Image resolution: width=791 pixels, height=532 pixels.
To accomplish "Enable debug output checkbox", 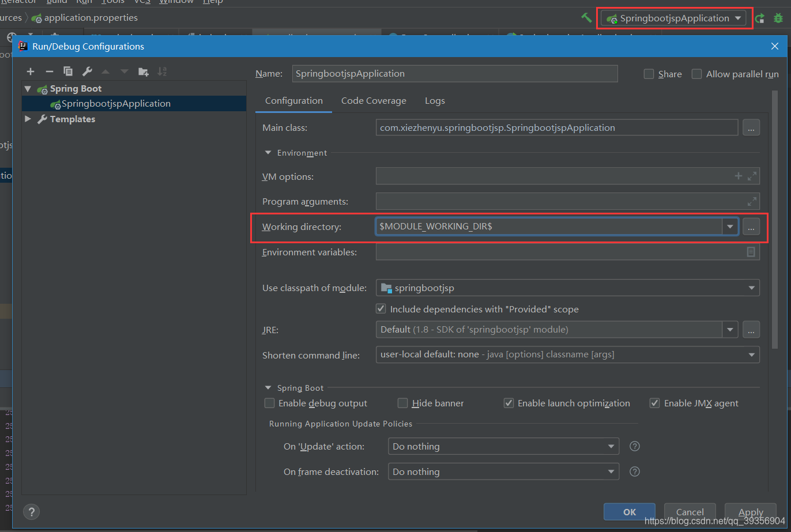I will 269,403.
